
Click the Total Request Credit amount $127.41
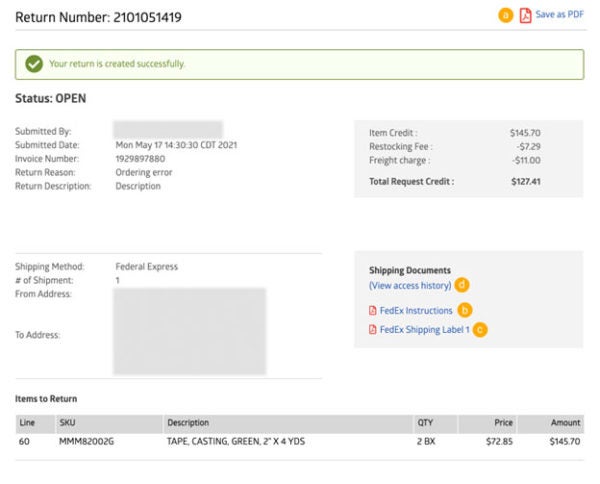point(524,182)
